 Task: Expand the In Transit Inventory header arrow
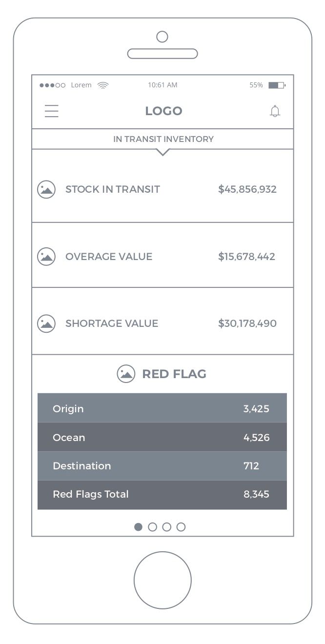click(x=163, y=153)
